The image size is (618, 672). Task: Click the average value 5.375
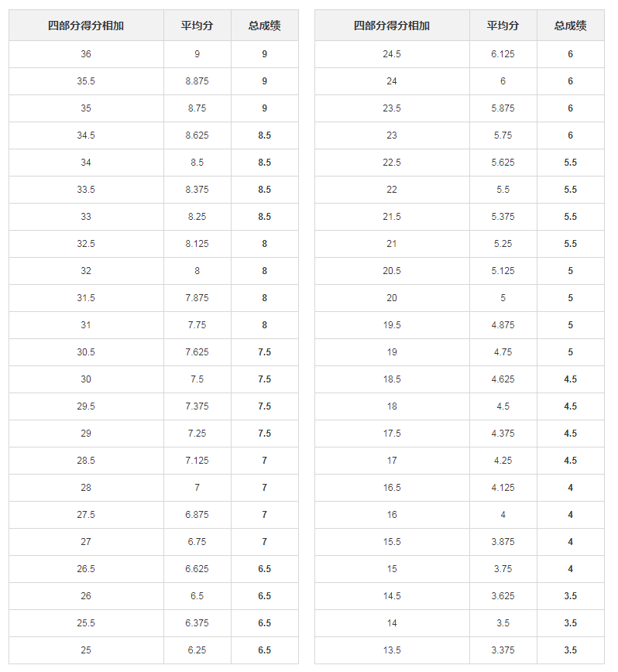503,217
